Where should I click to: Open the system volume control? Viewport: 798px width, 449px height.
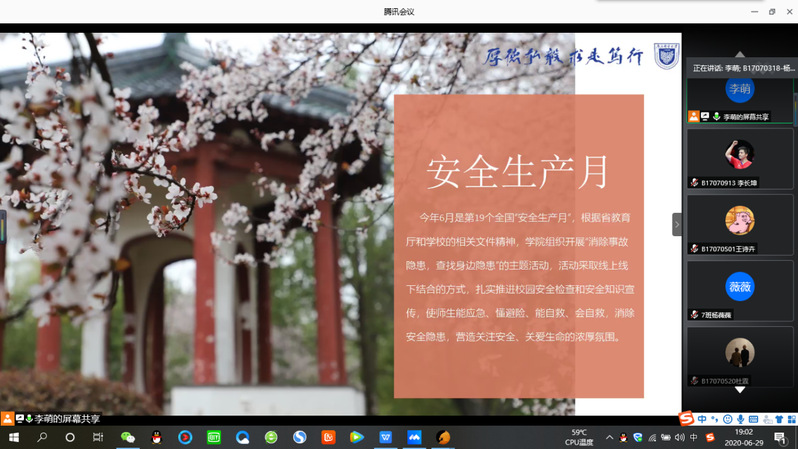680,437
